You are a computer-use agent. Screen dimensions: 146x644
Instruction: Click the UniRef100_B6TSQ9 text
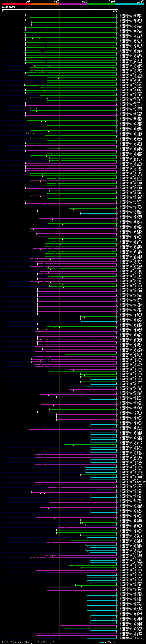pos(131,145)
